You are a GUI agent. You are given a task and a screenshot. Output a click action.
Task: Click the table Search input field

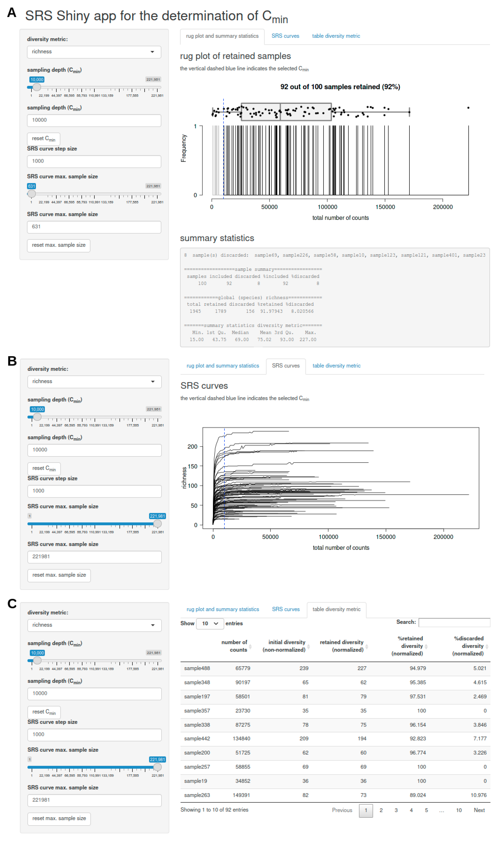(x=454, y=622)
